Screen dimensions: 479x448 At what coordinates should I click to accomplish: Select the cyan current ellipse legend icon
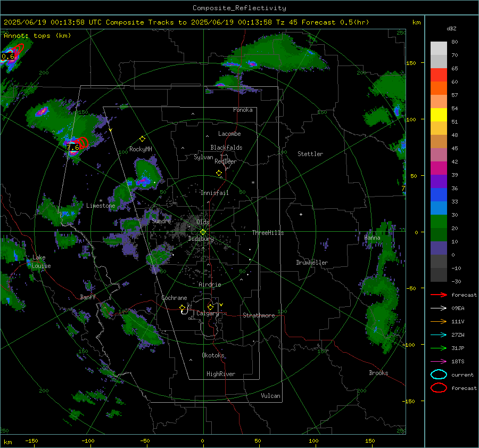click(439, 374)
